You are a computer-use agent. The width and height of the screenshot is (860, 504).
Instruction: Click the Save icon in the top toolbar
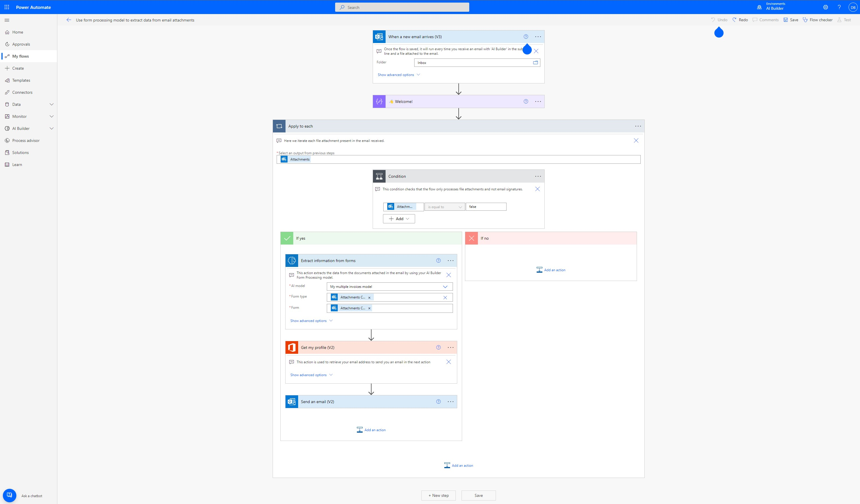coord(786,20)
